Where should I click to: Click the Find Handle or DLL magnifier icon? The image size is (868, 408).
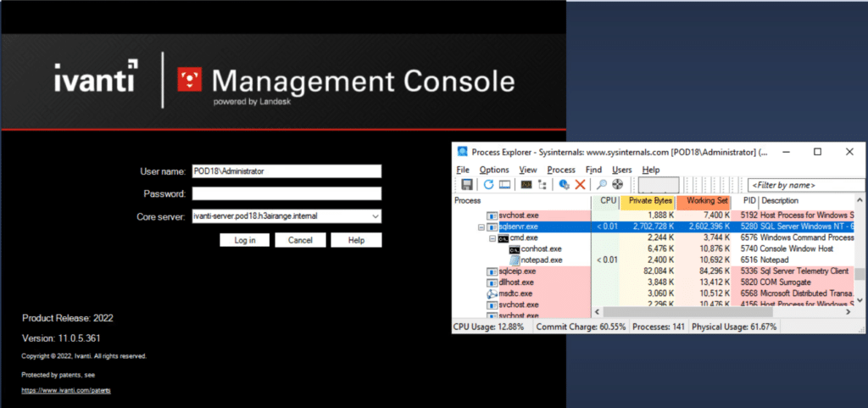point(601,184)
